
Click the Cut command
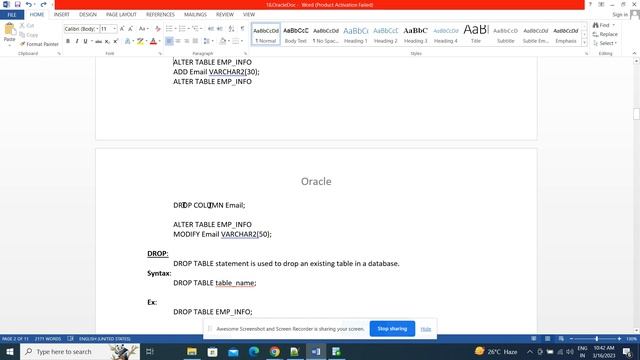tap(27, 26)
